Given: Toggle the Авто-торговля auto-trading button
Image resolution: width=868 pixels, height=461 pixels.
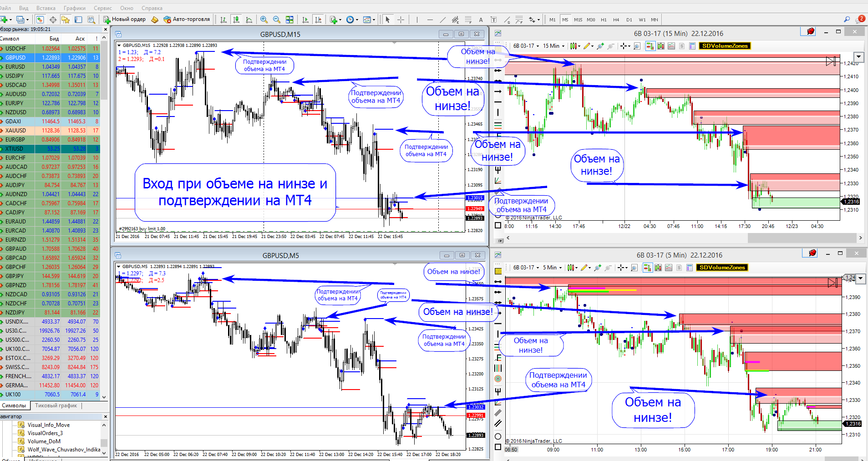Looking at the screenshot, I should [x=187, y=20].
